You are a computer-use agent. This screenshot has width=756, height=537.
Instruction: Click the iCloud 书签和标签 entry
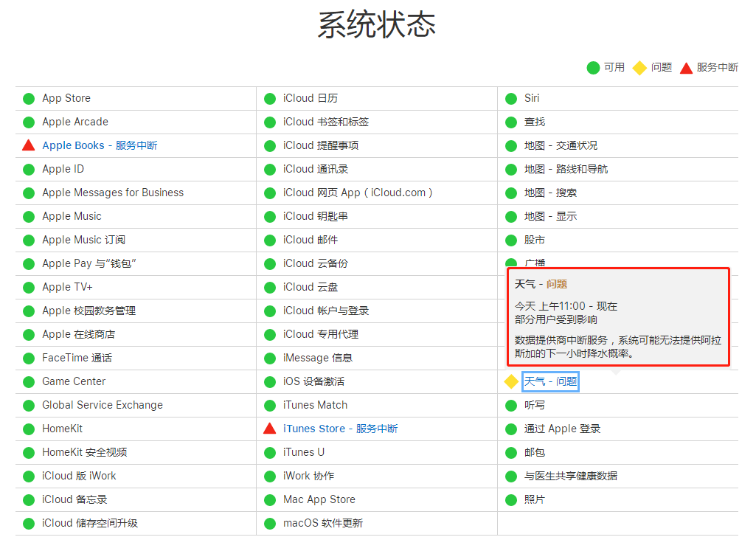[x=326, y=122]
